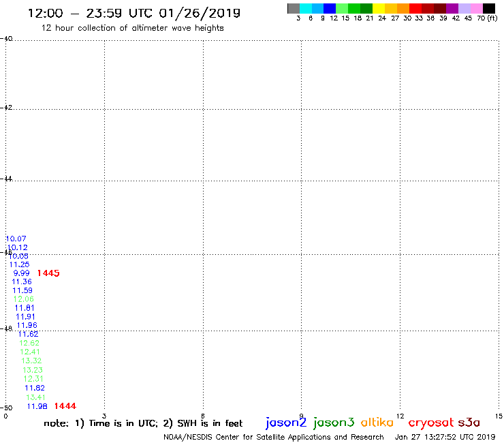Click the wave height value 10.07
The image size is (504, 443).
pos(16,239)
